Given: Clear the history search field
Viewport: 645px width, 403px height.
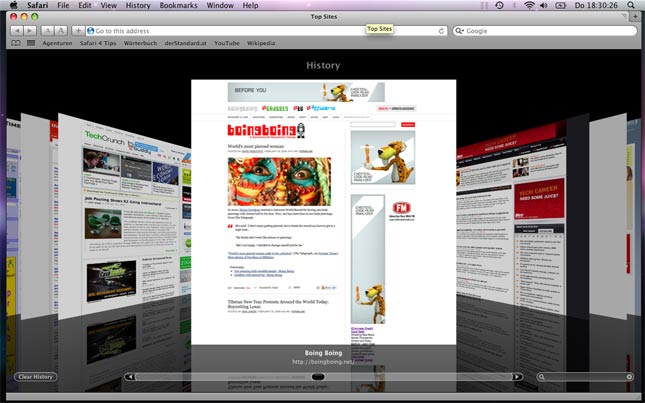Looking at the screenshot, I should pos(629,377).
